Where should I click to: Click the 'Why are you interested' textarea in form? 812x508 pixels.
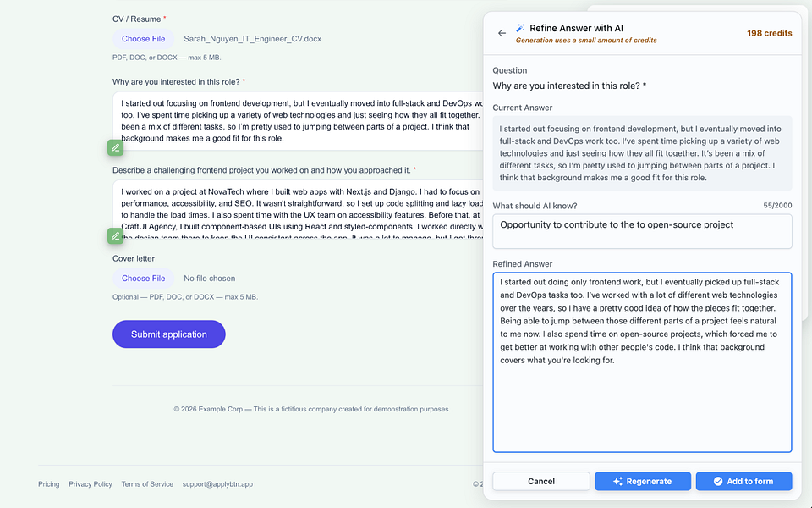(x=298, y=121)
